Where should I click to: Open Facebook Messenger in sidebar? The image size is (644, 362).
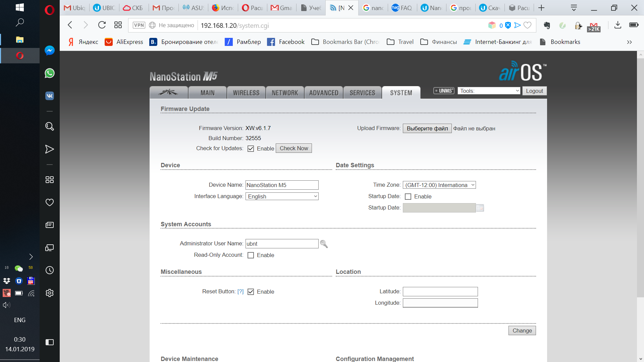tap(50, 51)
